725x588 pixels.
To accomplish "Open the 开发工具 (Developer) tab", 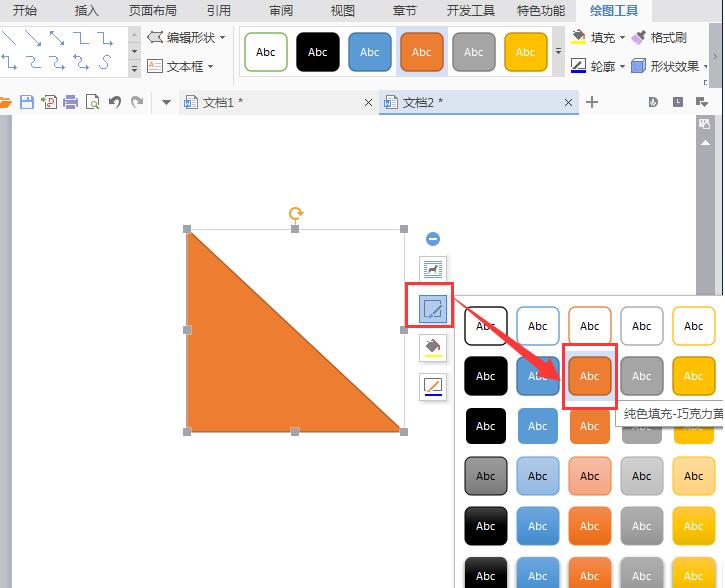I will pos(471,10).
